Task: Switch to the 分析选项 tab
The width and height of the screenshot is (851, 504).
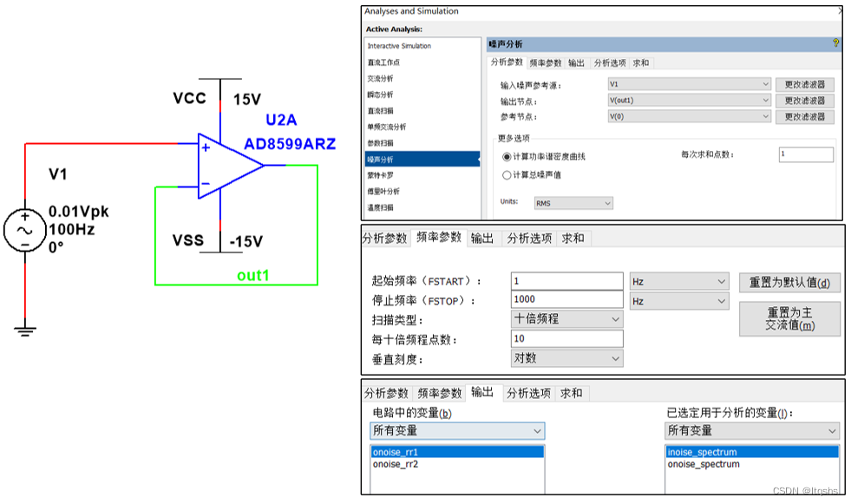Action: [x=612, y=62]
